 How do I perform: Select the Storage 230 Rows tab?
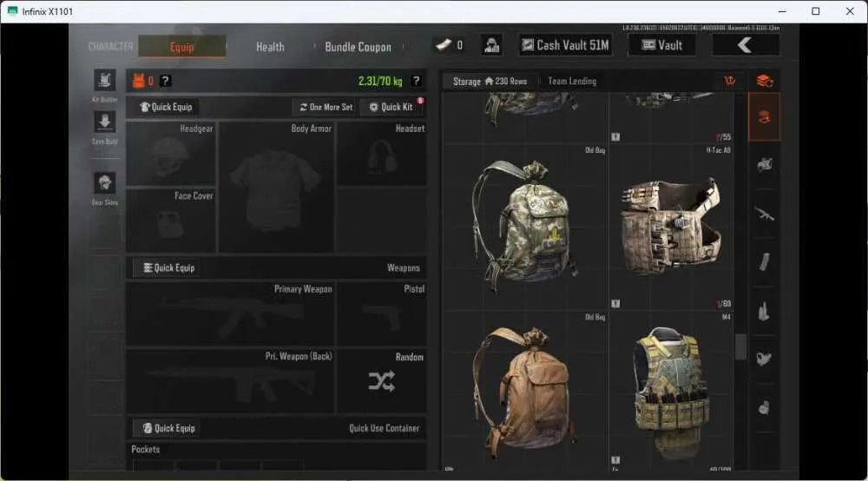point(490,82)
